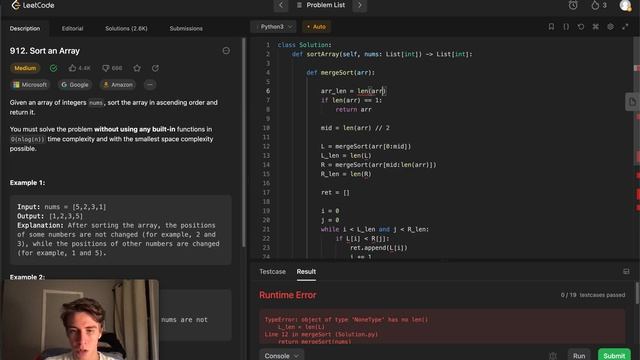The image size is (640, 360).
Task: Select the Microsoft company tag
Action: tap(30, 85)
